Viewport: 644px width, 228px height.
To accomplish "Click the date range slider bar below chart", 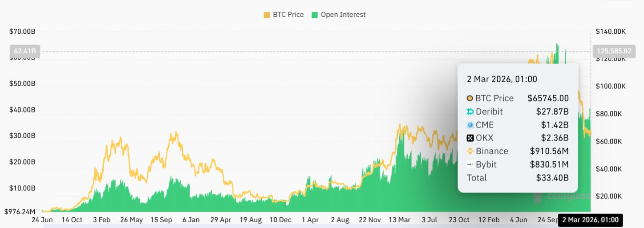I will [x=312, y=226].
